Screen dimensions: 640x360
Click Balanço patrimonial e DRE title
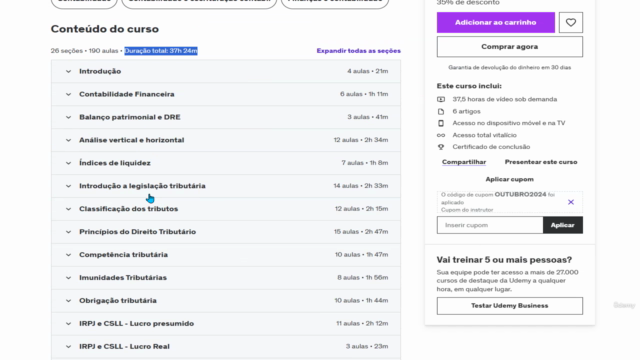point(130,117)
